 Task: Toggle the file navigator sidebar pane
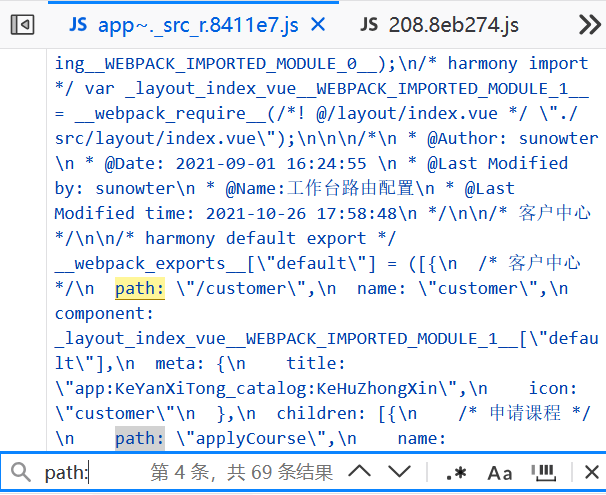point(24,24)
